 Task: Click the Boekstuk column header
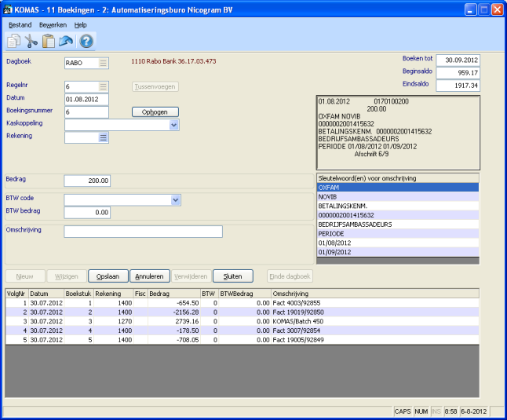[79, 294]
